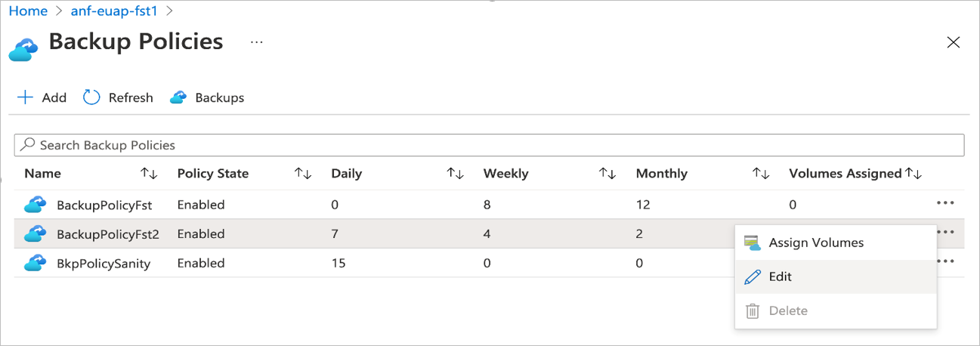Click the Refresh circular arrow icon

click(x=91, y=97)
